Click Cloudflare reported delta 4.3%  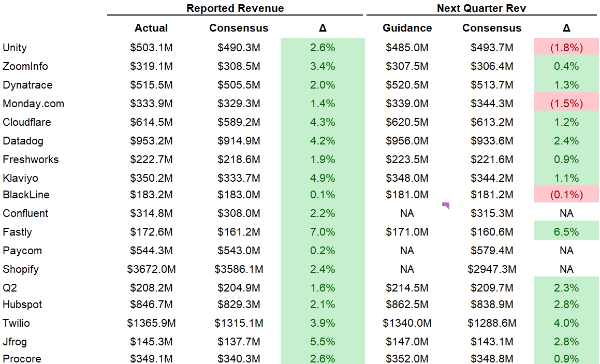tap(323, 122)
